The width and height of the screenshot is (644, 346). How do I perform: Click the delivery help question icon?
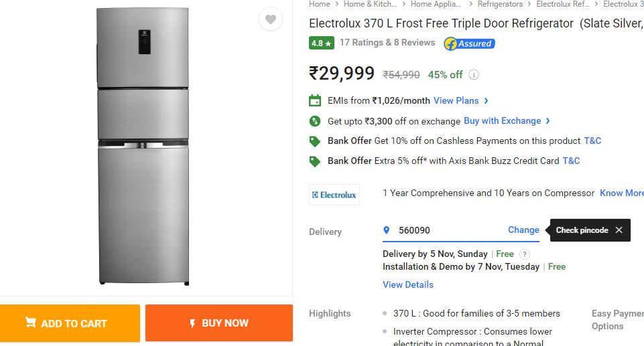pos(525,254)
